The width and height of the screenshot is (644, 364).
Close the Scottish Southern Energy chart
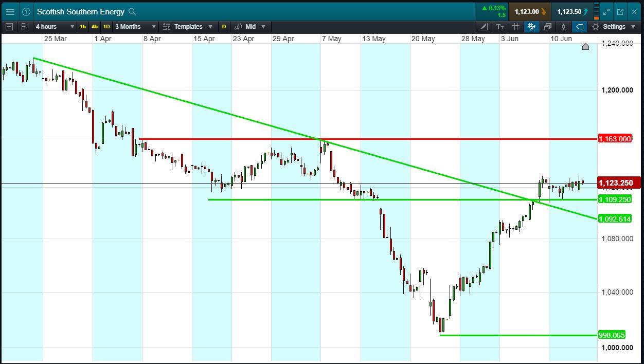(634, 11)
